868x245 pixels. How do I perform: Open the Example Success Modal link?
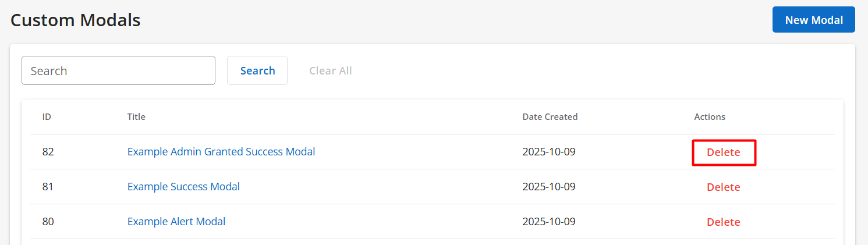pyautogui.click(x=183, y=187)
